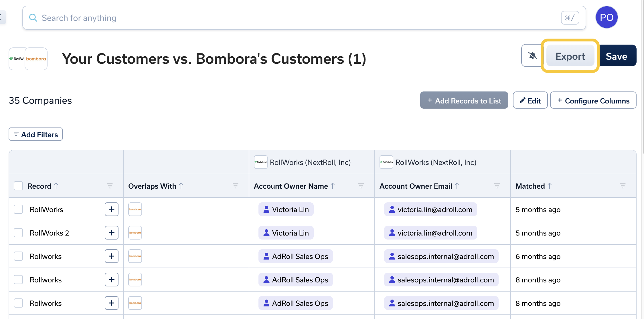The height and width of the screenshot is (319, 644).
Task: Click sort arrow on Record column
Action: [x=56, y=186]
